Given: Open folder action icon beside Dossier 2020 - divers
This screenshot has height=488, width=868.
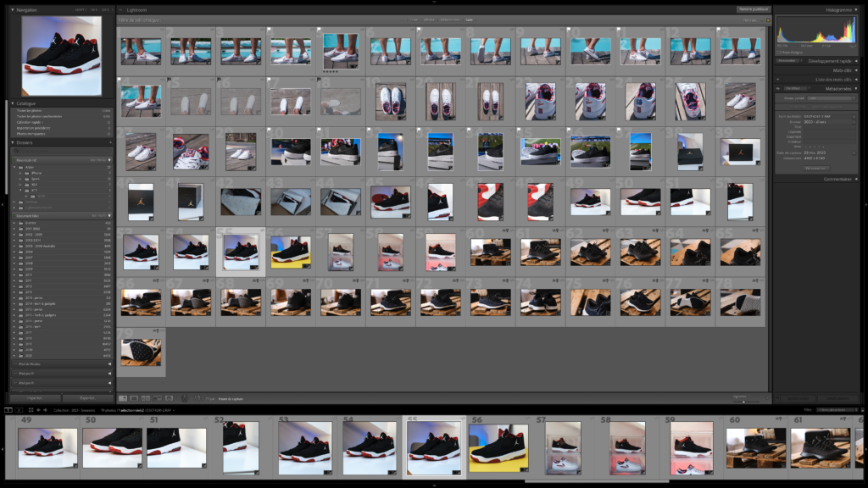Looking at the screenshot, I should [854, 122].
